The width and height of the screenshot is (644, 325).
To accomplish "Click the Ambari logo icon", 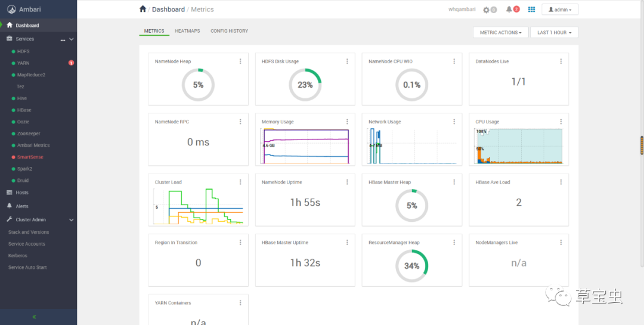I will coord(11,9).
